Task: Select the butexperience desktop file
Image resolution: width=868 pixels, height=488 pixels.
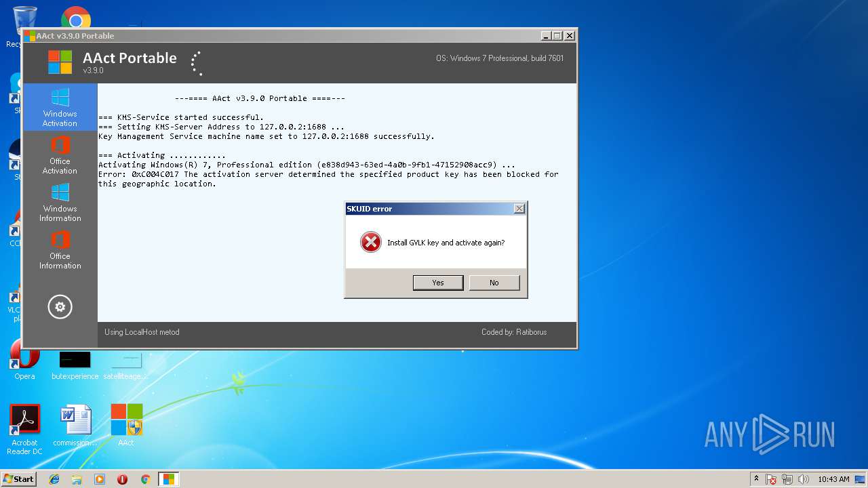Action: click(x=75, y=365)
